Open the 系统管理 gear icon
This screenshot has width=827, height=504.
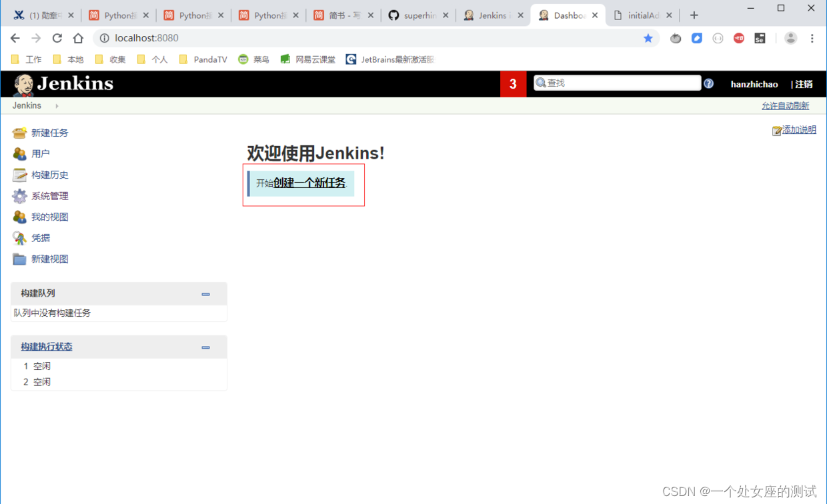19,196
